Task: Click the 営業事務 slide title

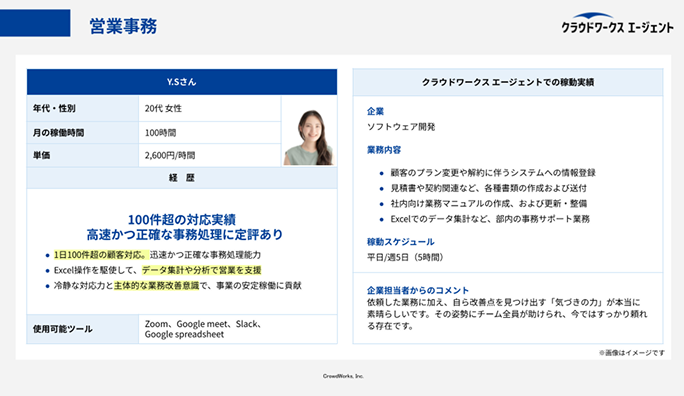Action: pos(123,26)
